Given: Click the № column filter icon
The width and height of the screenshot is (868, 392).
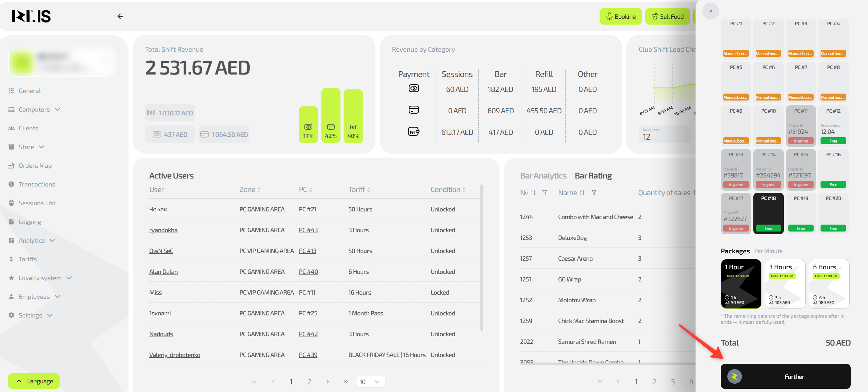Looking at the screenshot, I should [544, 193].
